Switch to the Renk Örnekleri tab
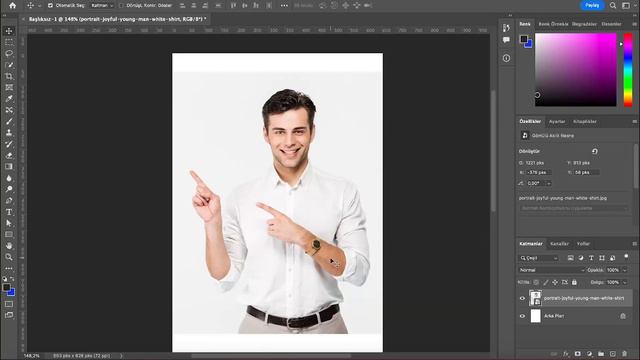This screenshot has width=640, height=360. pos(553,24)
